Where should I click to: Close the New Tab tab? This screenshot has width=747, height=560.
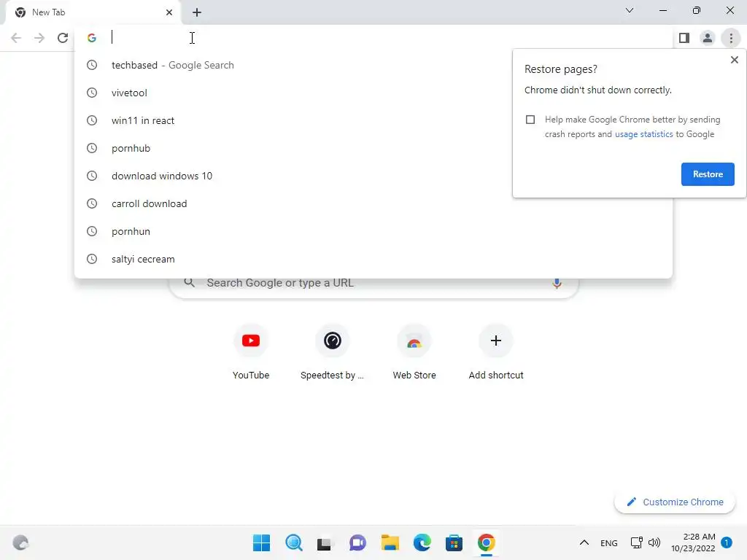[169, 12]
